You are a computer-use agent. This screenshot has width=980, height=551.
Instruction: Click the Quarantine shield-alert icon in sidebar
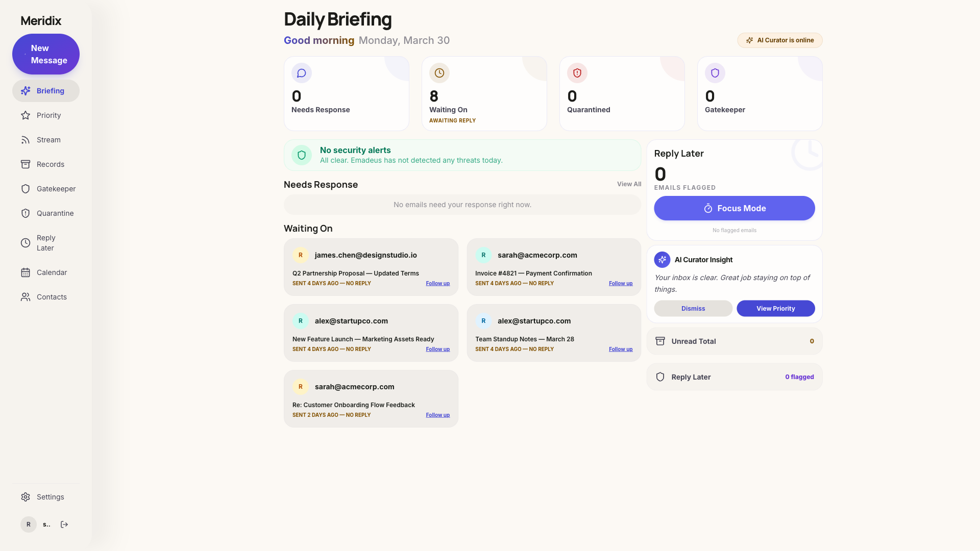pos(26,213)
